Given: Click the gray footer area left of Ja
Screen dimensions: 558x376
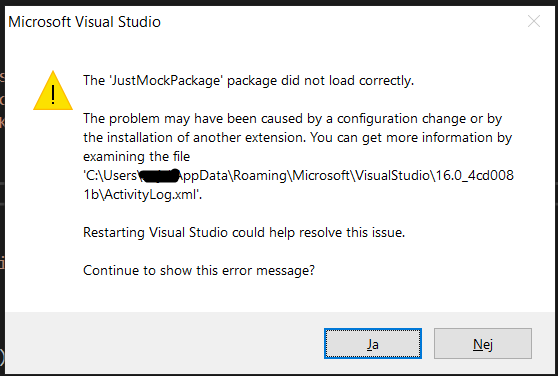Looking at the screenshot, I should [x=164, y=343].
